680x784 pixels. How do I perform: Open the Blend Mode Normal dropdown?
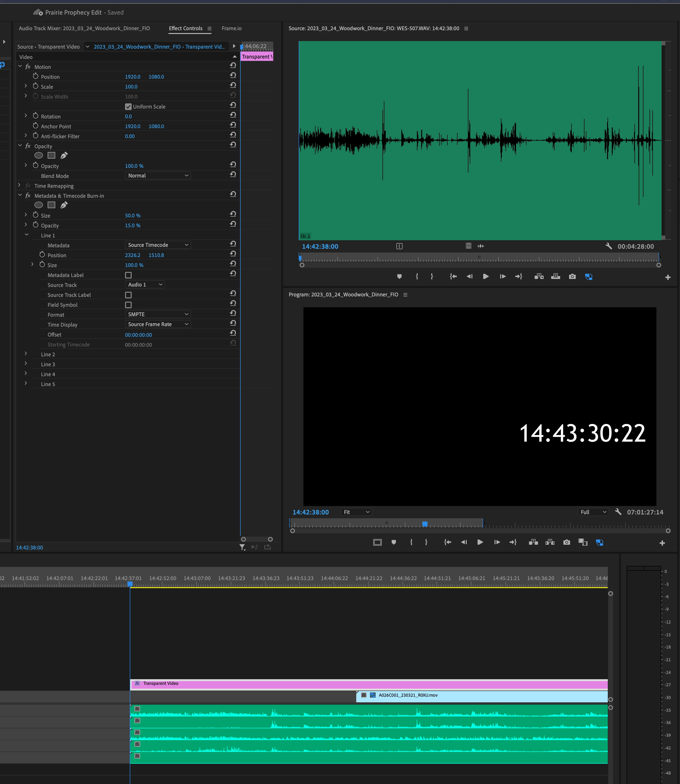click(x=157, y=176)
